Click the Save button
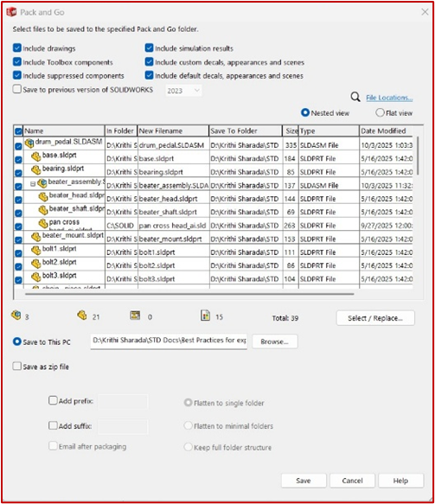The width and height of the screenshot is (435, 504). tap(304, 481)
